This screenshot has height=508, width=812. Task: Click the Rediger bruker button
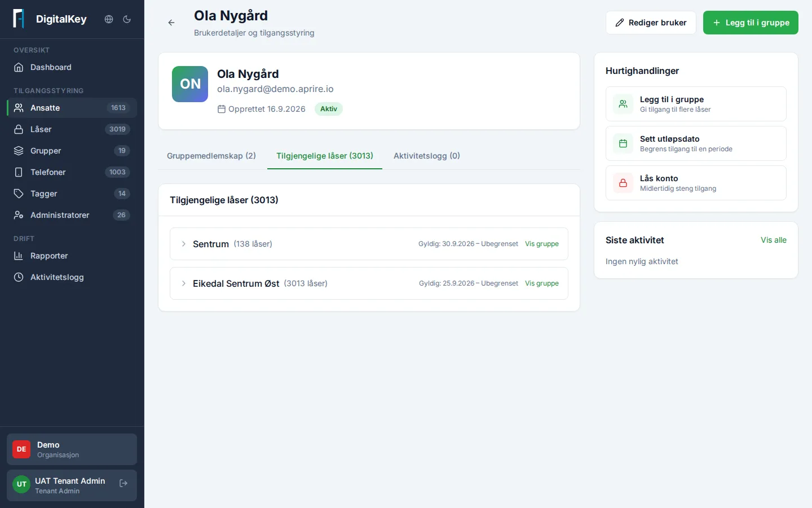coord(651,23)
